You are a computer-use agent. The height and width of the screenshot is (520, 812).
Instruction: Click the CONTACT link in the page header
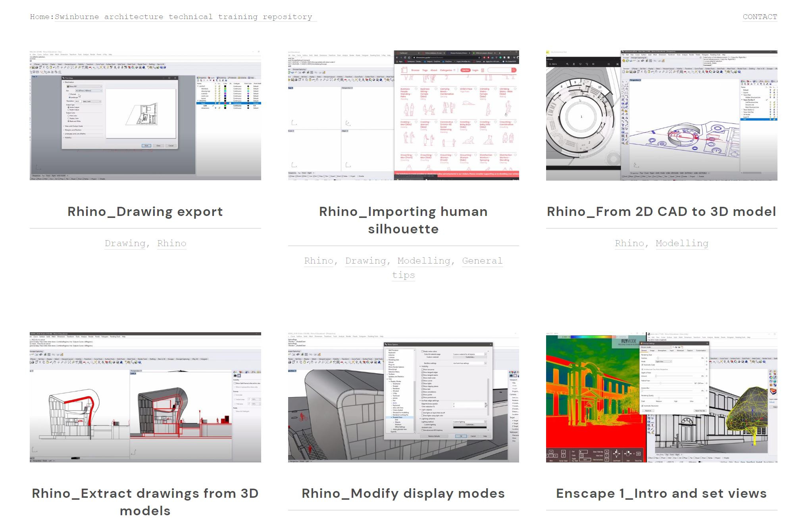pyautogui.click(x=760, y=17)
